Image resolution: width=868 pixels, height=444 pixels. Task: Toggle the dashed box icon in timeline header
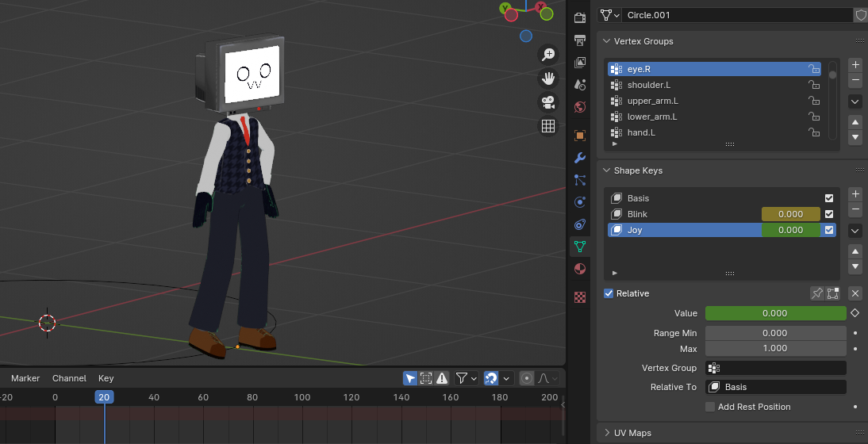click(x=426, y=378)
